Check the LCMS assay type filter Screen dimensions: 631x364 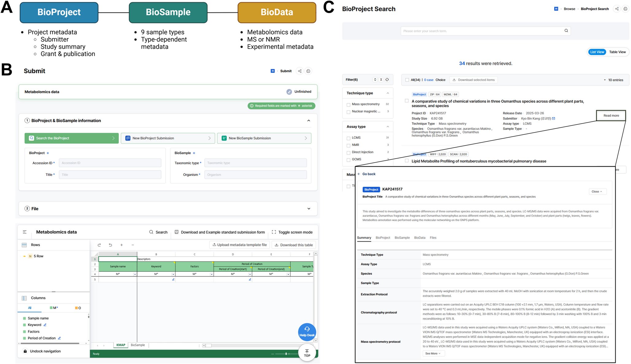click(x=348, y=138)
